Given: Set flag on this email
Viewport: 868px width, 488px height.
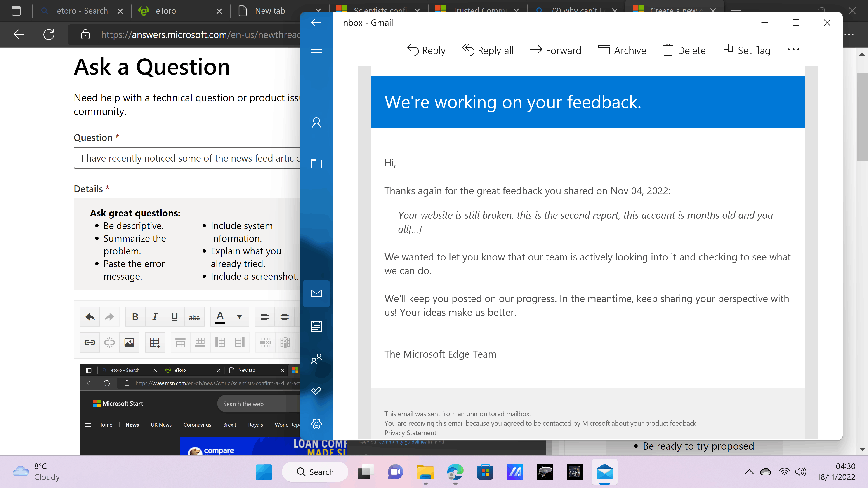Looking at the screenshot, I should pyautogui.click(x=747, y=50).
